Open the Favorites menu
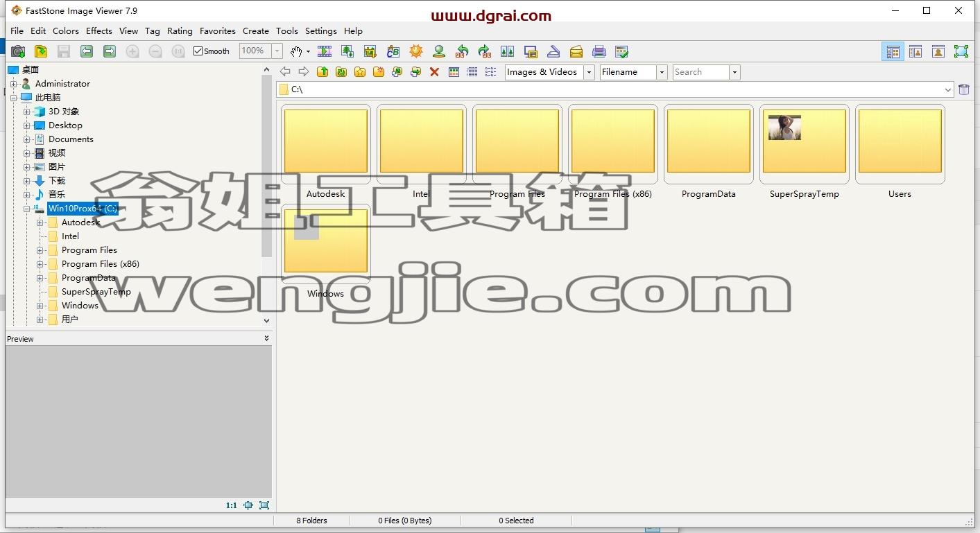This screenshot has width=980, height=533. (x=218, y=31)
